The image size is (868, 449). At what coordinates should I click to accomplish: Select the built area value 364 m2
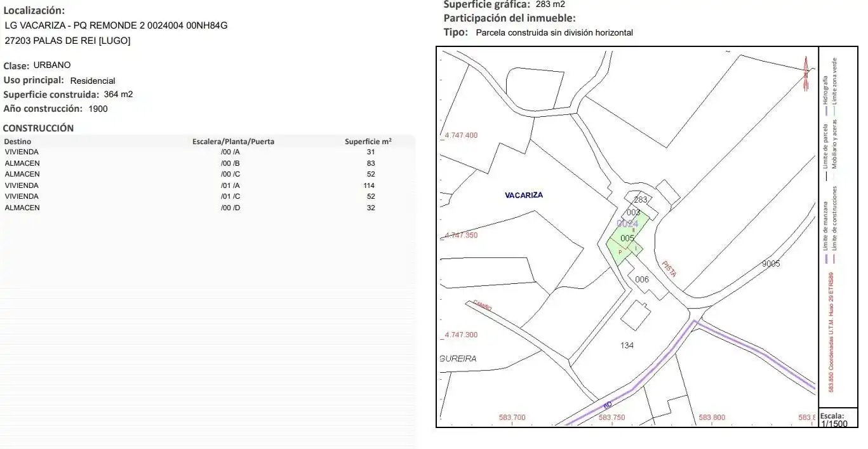pyautogui.click(x=118, y=94)
